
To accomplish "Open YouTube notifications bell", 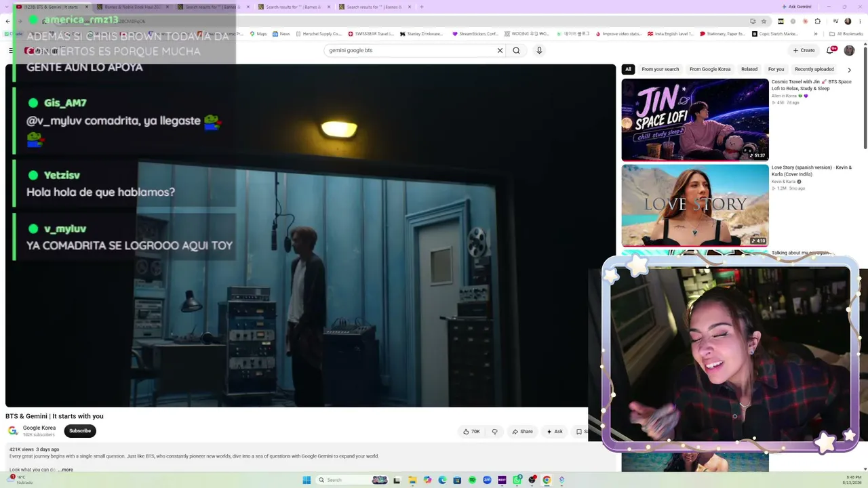I will pos(830,50).
